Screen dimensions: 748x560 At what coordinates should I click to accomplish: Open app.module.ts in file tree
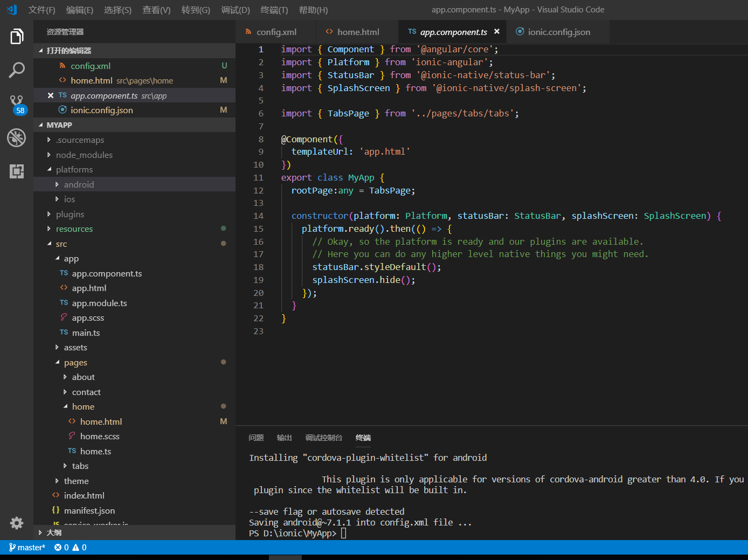(x=99, y=303)
